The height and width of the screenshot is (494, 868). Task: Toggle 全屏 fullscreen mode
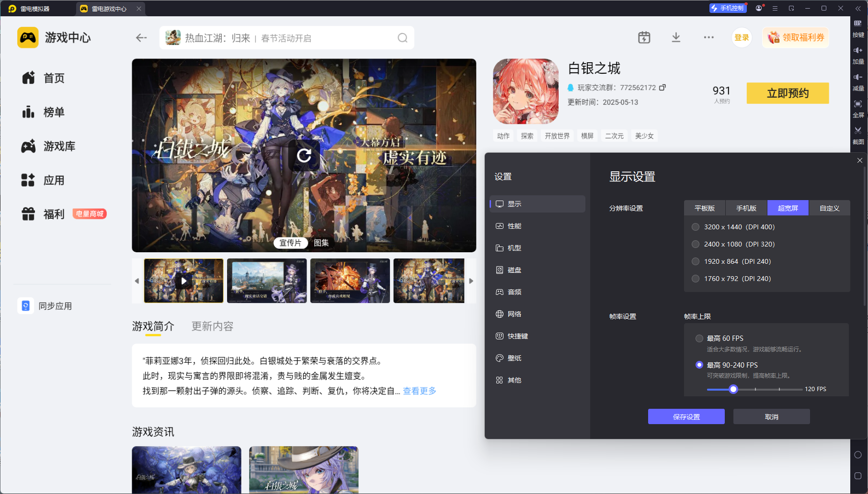tap(858, 109)
